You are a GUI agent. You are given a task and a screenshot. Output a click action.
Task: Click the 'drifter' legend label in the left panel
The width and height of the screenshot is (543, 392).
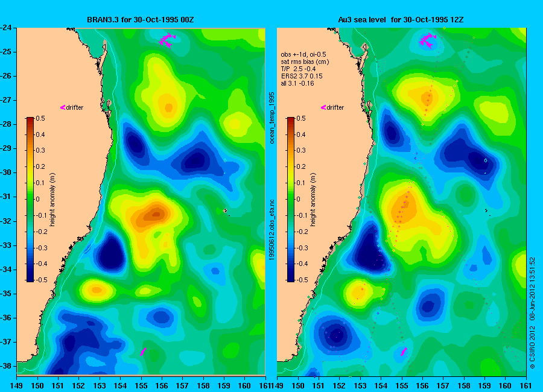point(75,108)
